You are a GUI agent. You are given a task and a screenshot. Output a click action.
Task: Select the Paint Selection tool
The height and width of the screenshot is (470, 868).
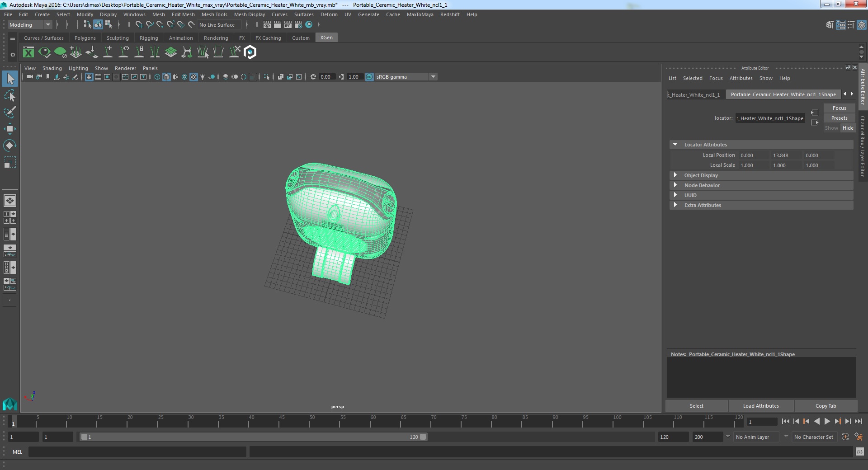(x=10, y=112)
